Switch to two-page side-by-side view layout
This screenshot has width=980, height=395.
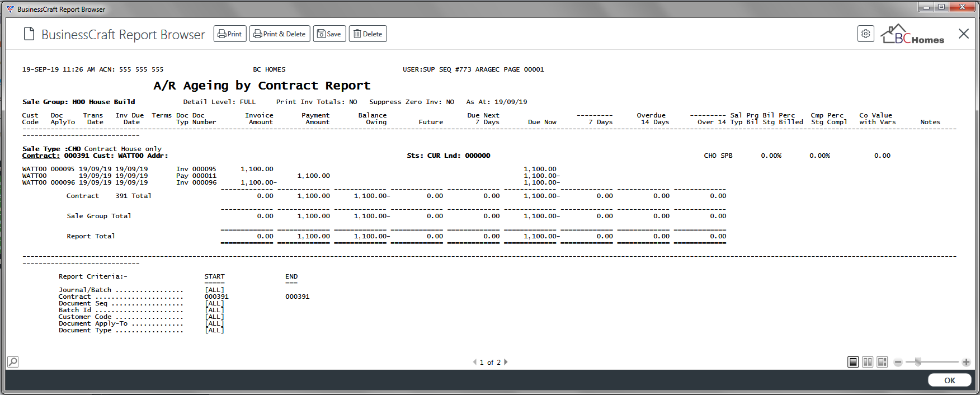pyautogui.click(x=868, y=362)
